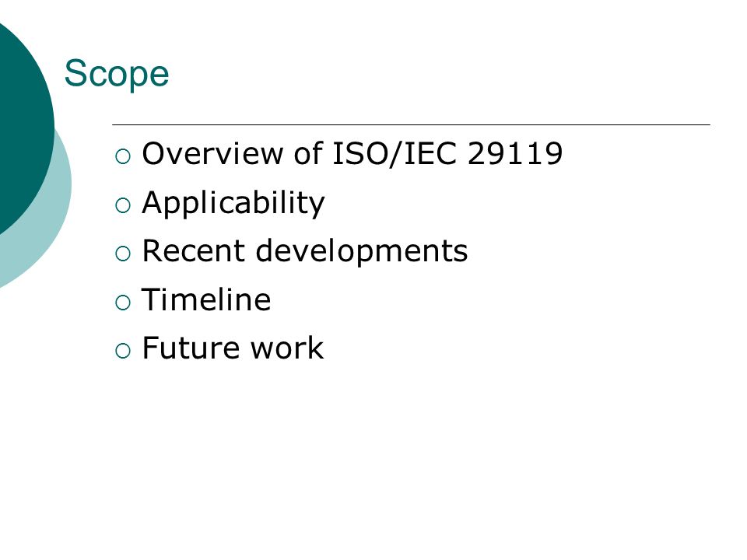Click the ISO/IEC text in the first bullet
This screenshot has width=747, height=560.
(395, 154)
